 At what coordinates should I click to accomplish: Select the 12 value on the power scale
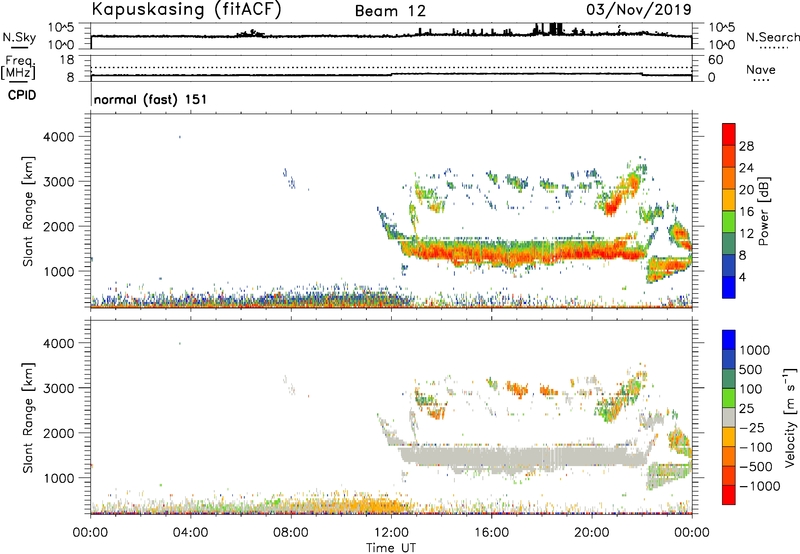tap(746, 234)
